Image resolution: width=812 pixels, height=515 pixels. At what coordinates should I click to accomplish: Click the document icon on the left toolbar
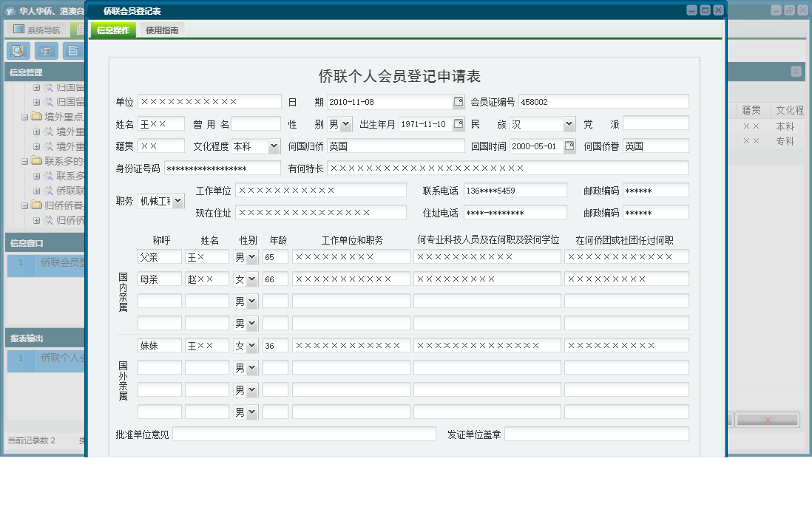[72, 50]
